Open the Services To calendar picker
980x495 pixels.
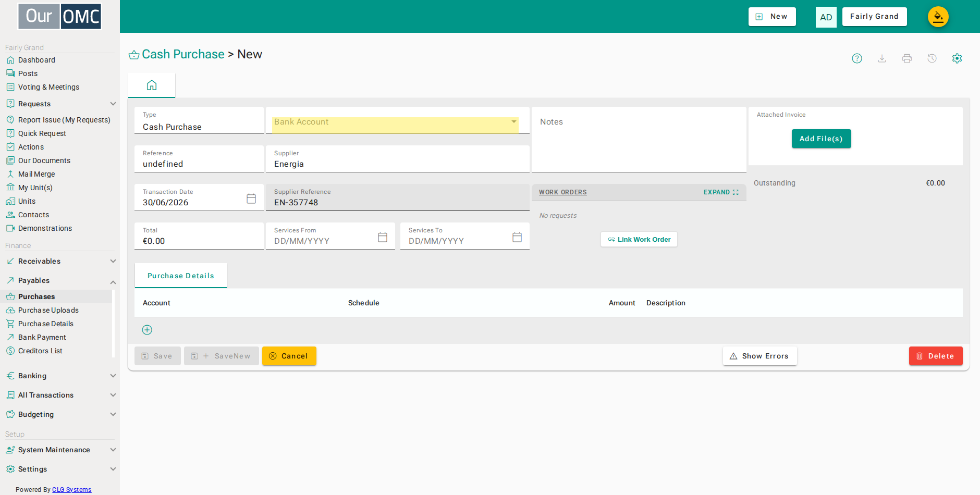pos(517,237)
